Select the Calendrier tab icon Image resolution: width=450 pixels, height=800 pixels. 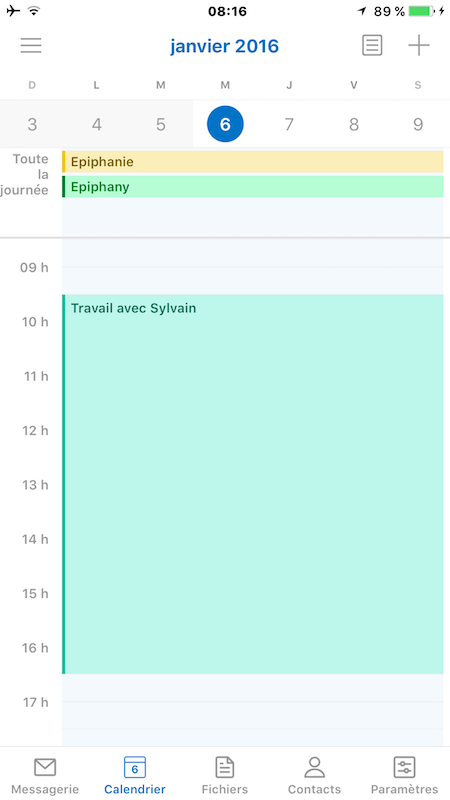pyautogui.click(x=135, y=767)
